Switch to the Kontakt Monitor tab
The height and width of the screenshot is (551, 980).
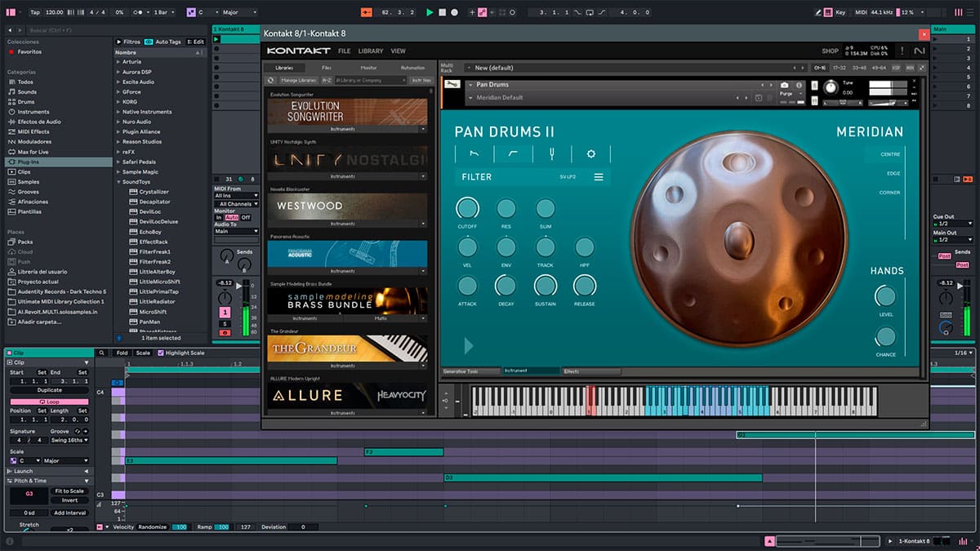tap(368, 68)
